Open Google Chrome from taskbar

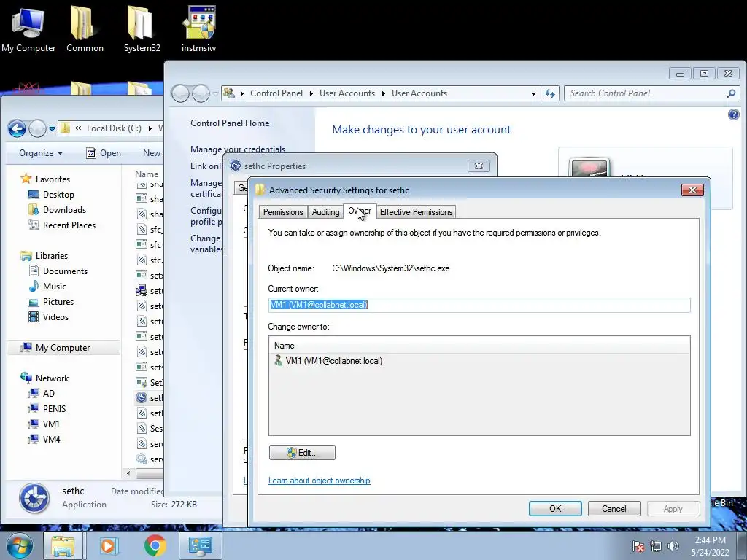[x=155, y=545]
